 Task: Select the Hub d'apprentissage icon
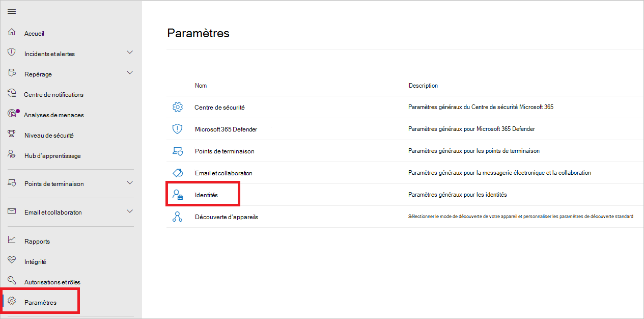tap(11, 155)
